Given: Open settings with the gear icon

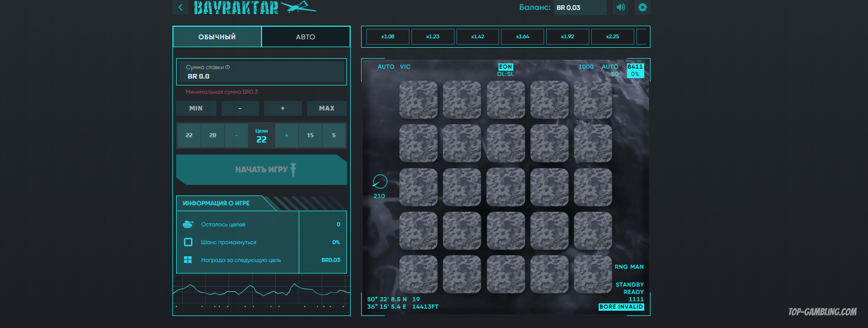Looking at the screenshot, I should pyautogui.click(x=643, y=7).
